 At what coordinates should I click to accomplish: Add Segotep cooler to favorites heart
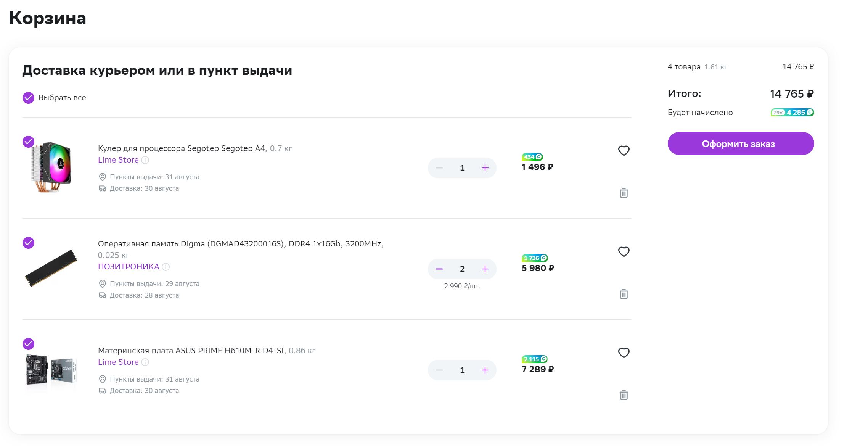point(624,151)
